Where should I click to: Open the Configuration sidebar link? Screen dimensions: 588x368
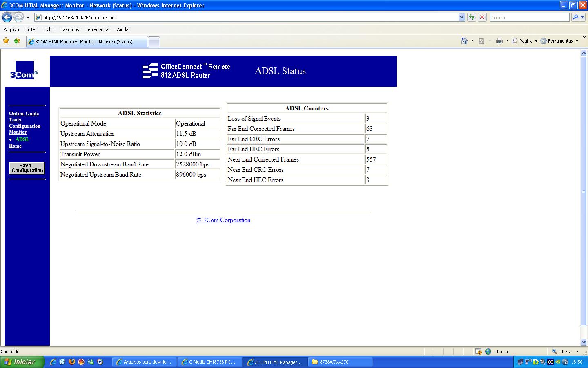click(25, 126)
